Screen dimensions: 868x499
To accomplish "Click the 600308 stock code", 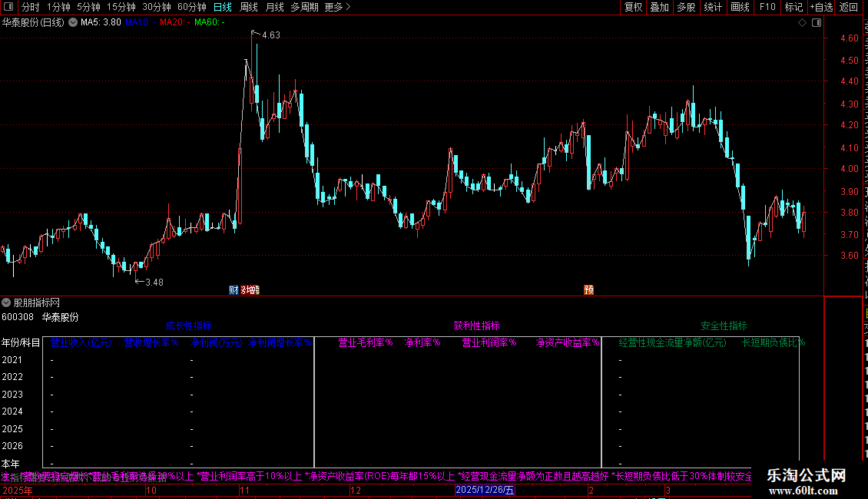I will [18, 318].
